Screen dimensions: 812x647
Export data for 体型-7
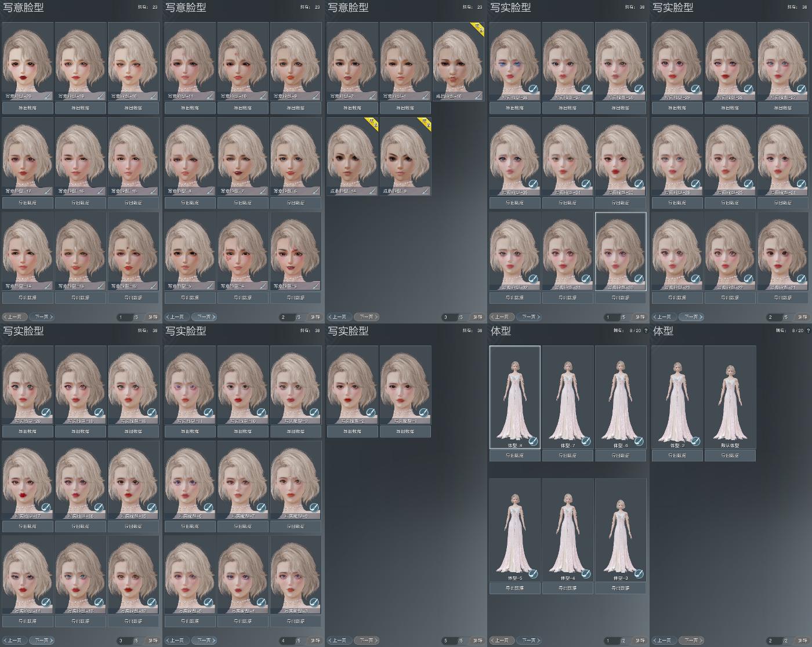[568, 456]
